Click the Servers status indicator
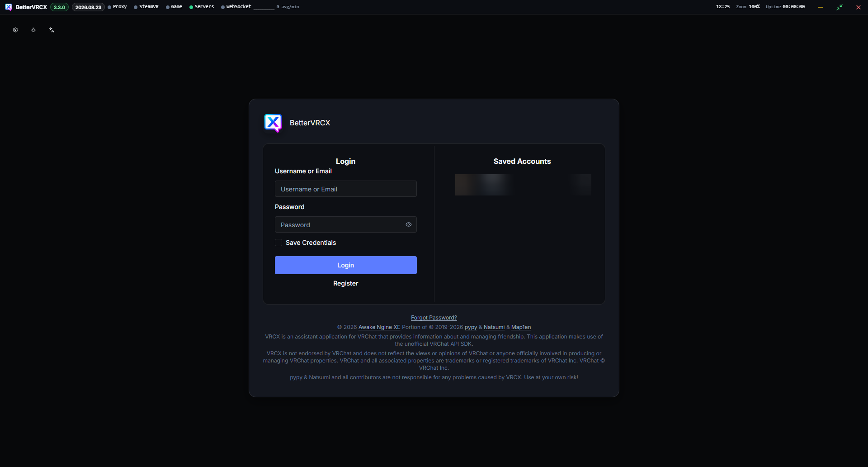The image size is (868, 467). (x=202, y=7)
